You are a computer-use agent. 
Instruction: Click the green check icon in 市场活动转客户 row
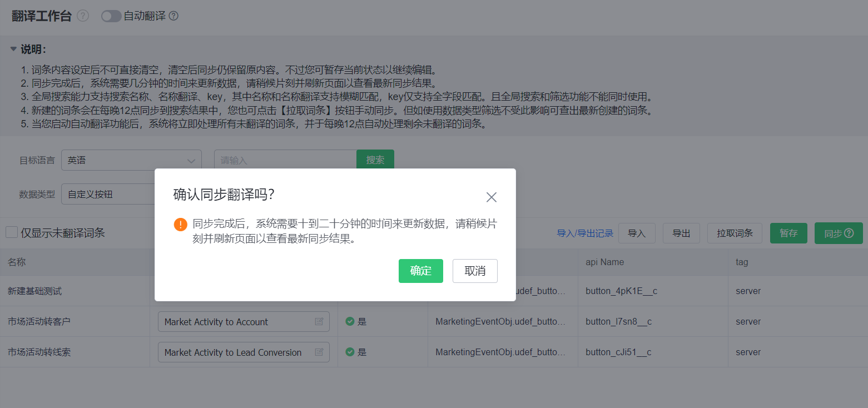click(350, 321)
